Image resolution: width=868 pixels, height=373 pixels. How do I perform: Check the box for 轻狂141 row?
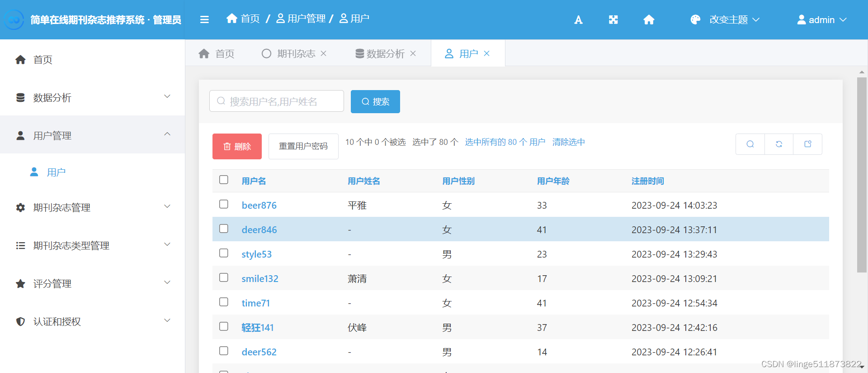tap(224, 326)
